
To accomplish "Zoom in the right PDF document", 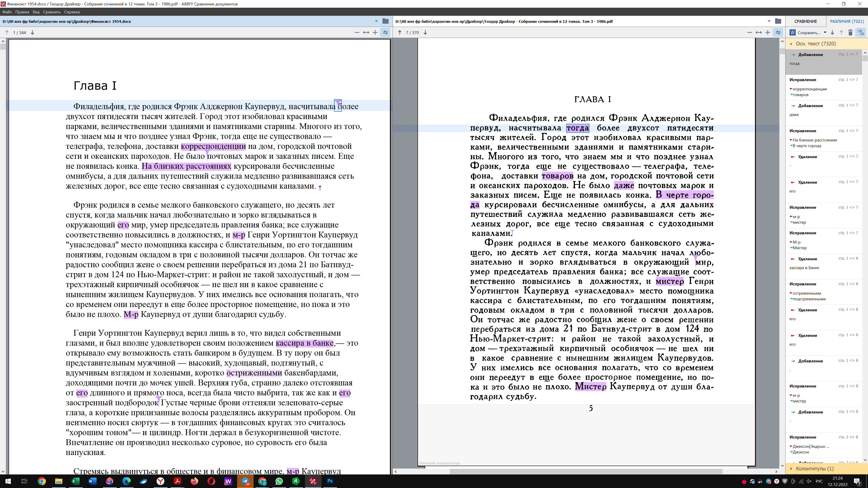I will [x=768, y=33].
